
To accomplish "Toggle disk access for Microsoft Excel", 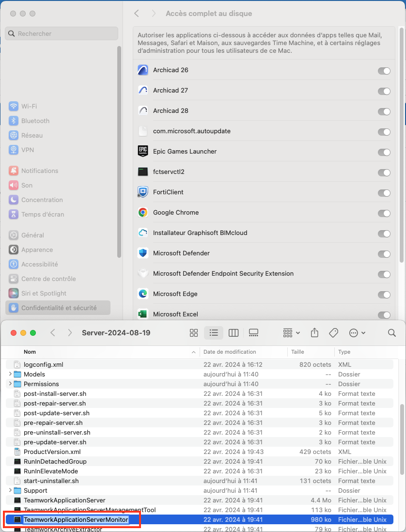I will click(384, 314).
